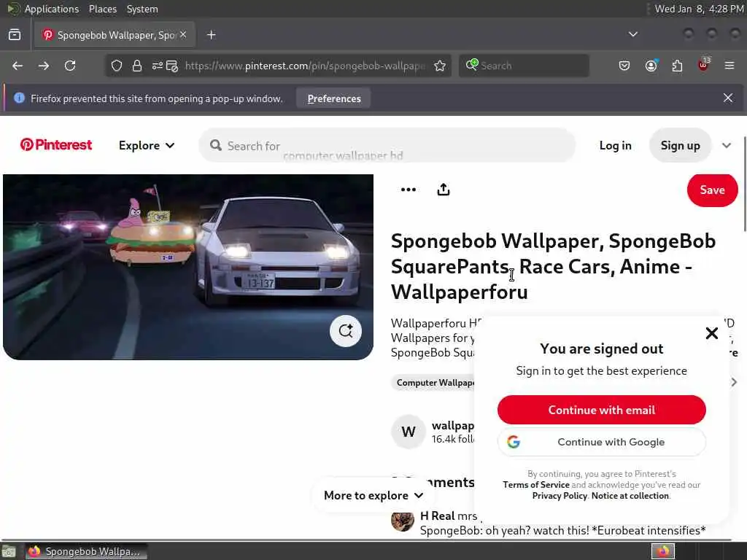Open the Firefox hamburger menu
The image size is (747, 560).
(x=729, y=66)
